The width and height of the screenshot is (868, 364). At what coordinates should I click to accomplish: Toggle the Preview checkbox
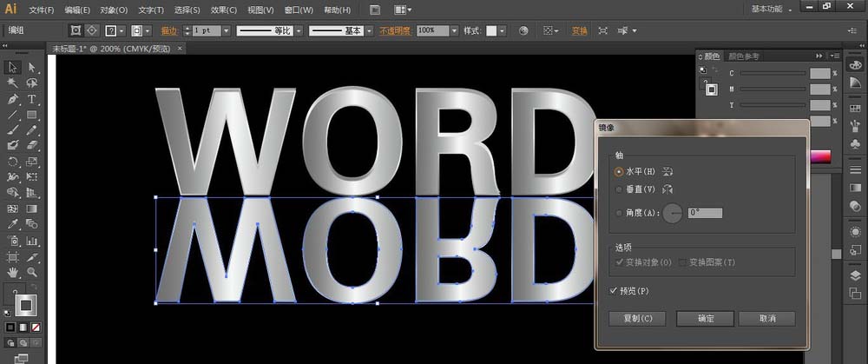click(x=613, y=290)
